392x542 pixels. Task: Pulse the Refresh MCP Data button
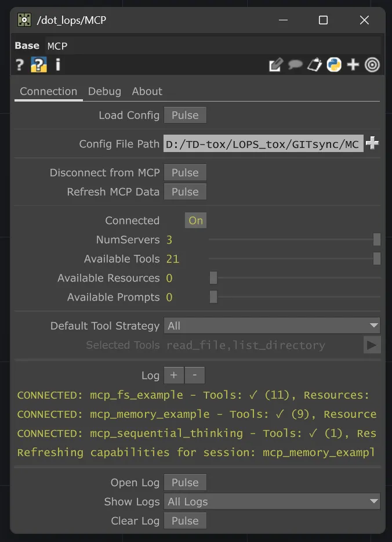[x=185, y=191]
